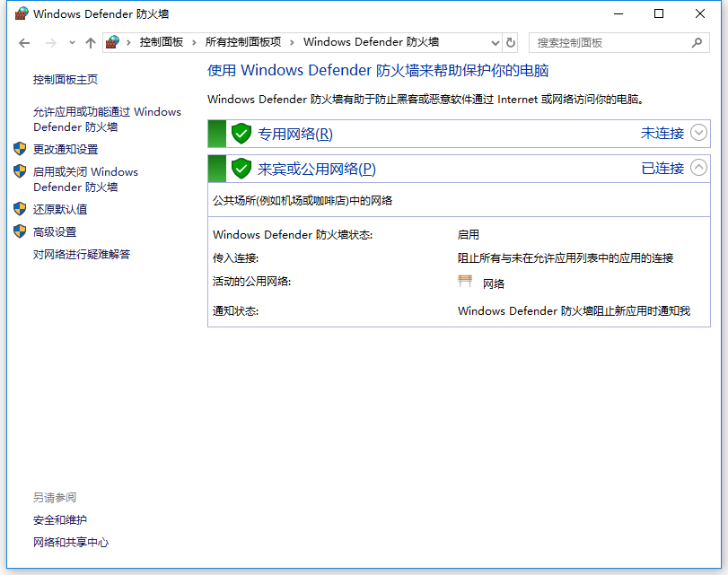Open 高级设置 link
The height and width of the screenshot is (575, 728).
55,232
